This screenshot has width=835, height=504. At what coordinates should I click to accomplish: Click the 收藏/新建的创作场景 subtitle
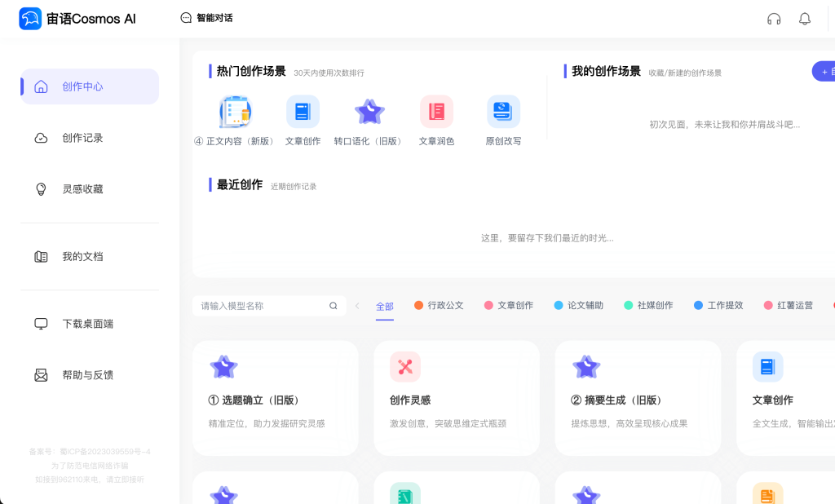[x=685, y=73]
